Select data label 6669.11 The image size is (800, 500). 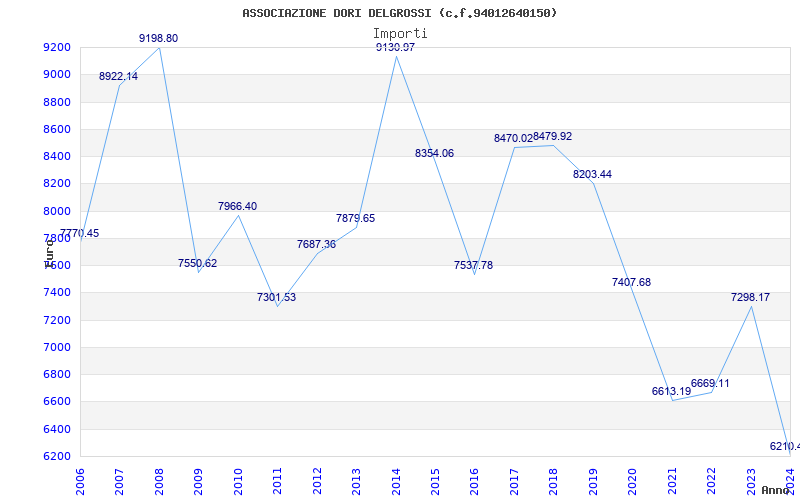tap(710, 384)
